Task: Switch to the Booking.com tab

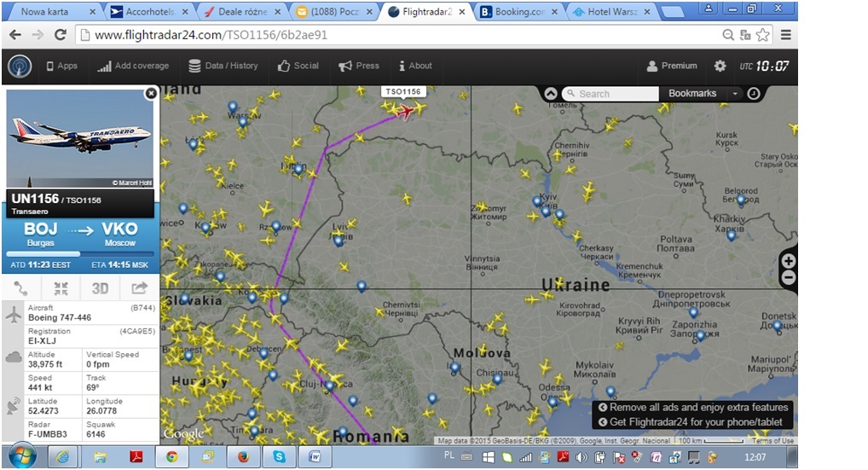Action: click(x=518, y=12)
